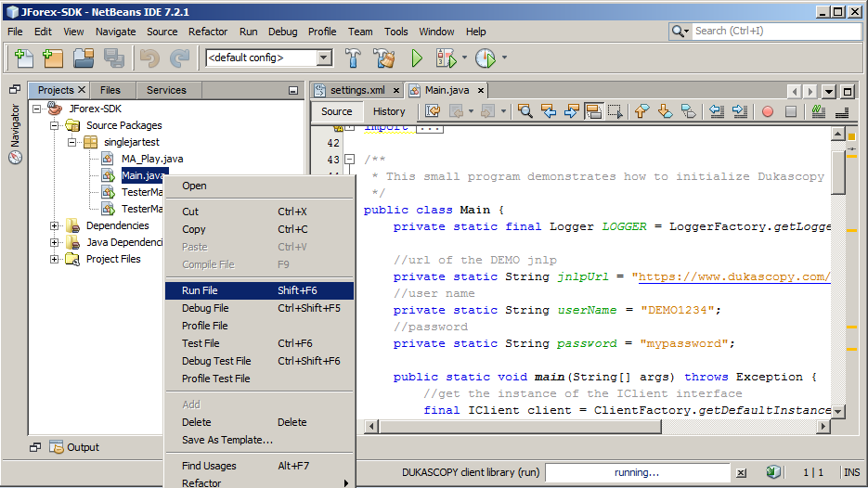The height and width of the screenshot is (488, 868).
Task: Click the notifications icon in status bar
Action: click(773, 472)
